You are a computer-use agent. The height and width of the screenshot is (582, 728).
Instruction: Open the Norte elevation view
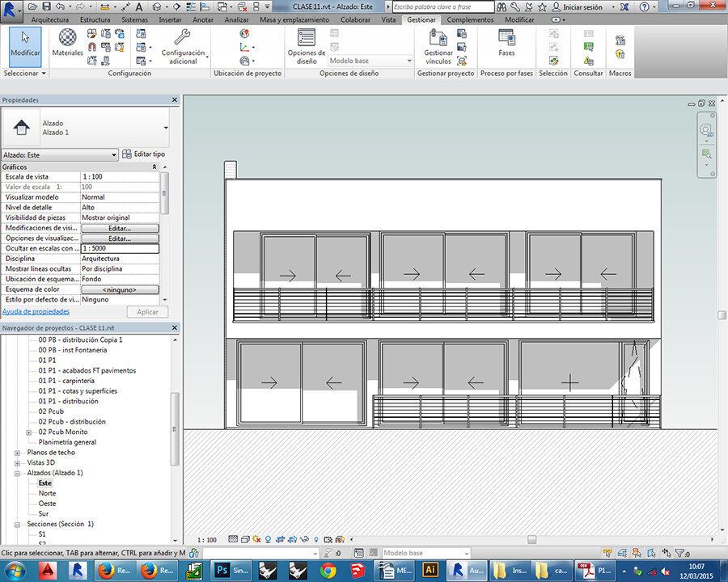point(47,493)
